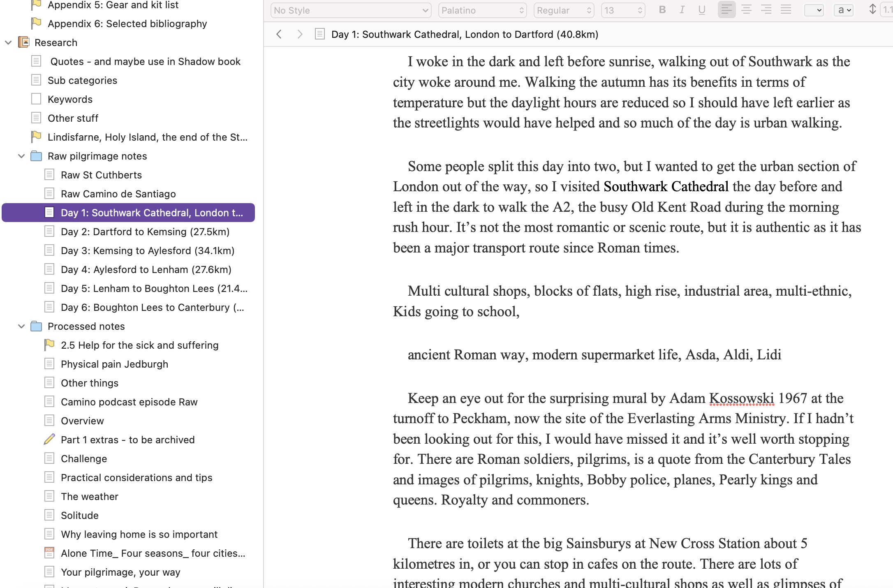Open the line spacing control
The width and height of the screenshot is (893, 588).
coord(872,10)
